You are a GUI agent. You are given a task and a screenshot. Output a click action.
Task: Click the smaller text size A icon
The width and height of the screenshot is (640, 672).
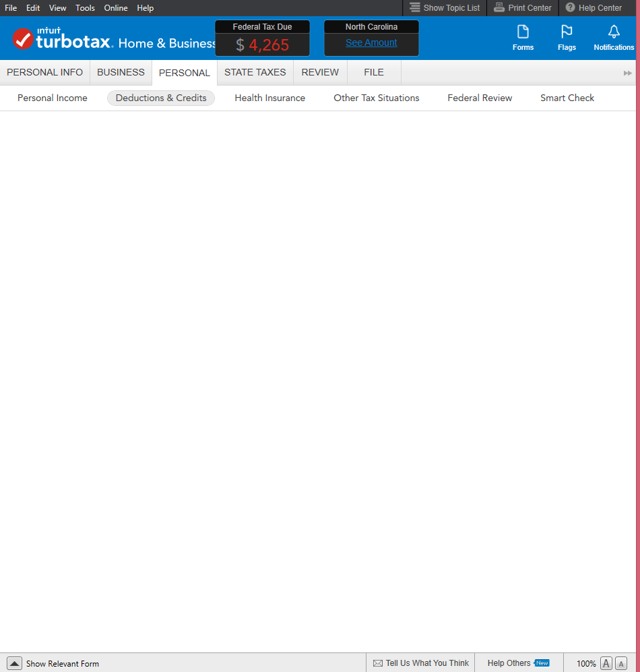tap(621, 663)
